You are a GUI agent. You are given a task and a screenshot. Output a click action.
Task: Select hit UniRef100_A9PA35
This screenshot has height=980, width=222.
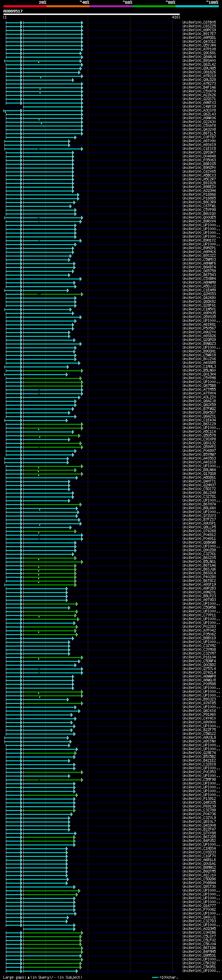(x=199, y=313)
